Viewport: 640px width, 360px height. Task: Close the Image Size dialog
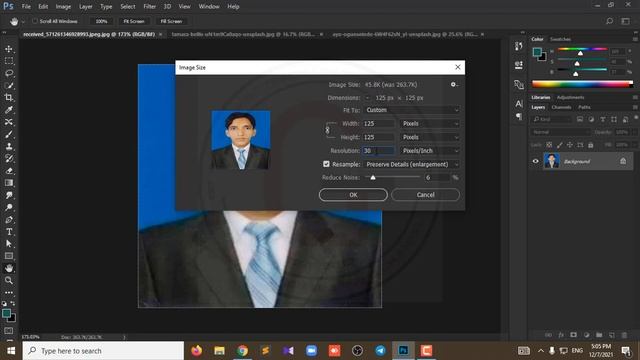pyautogui.click(x=458, y=67)
